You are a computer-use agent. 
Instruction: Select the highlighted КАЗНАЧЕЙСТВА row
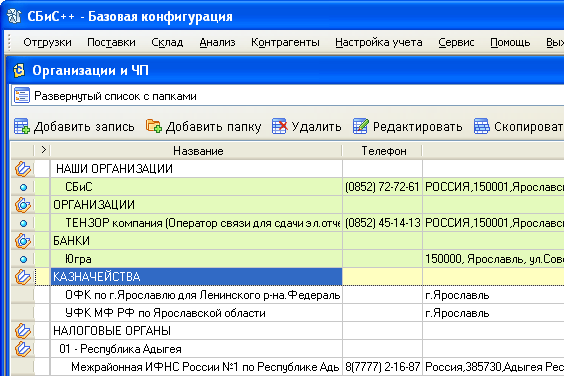point(196,277)
